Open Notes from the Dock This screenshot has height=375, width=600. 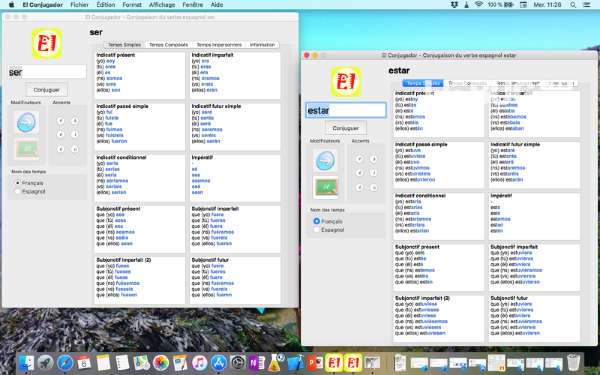pos(103,363)
